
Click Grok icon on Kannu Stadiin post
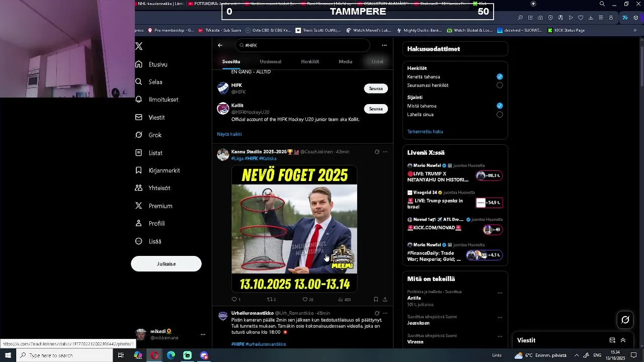(377, 152)
